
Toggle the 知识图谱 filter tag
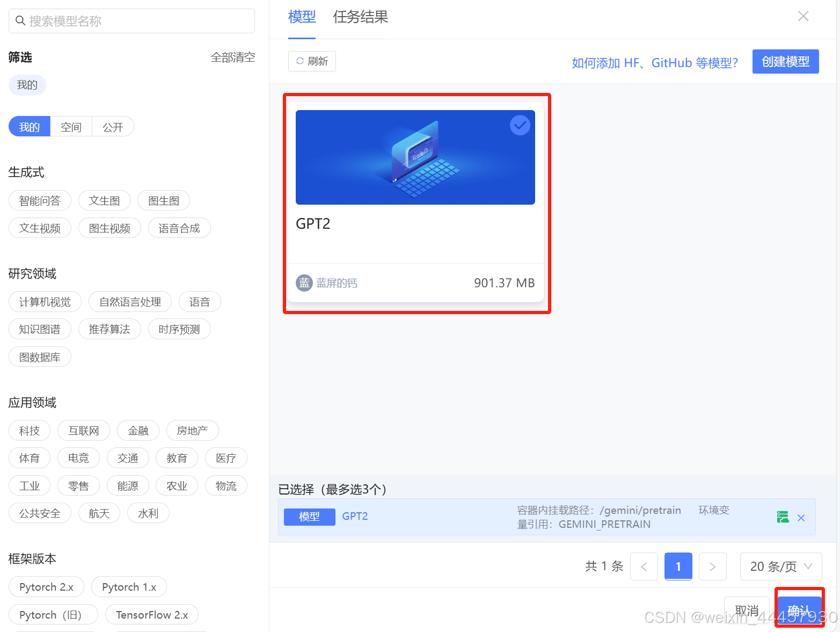point(40,329)
